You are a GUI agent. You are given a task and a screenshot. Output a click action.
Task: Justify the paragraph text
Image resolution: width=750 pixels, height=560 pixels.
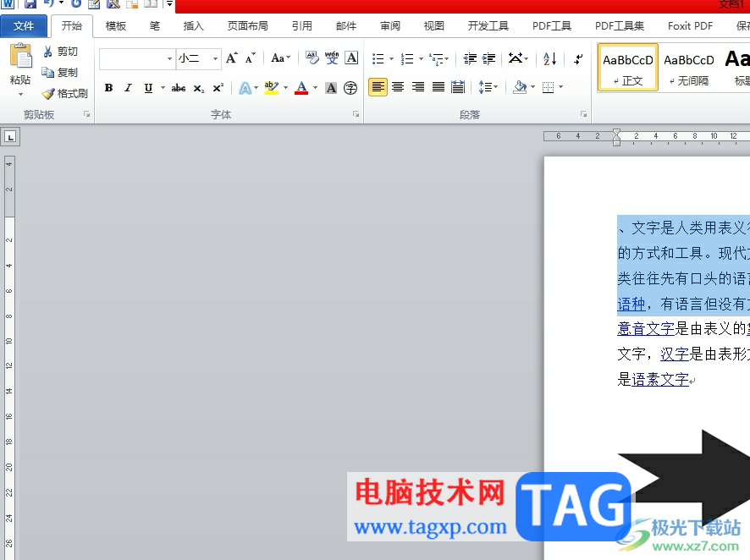pos(438,87)
